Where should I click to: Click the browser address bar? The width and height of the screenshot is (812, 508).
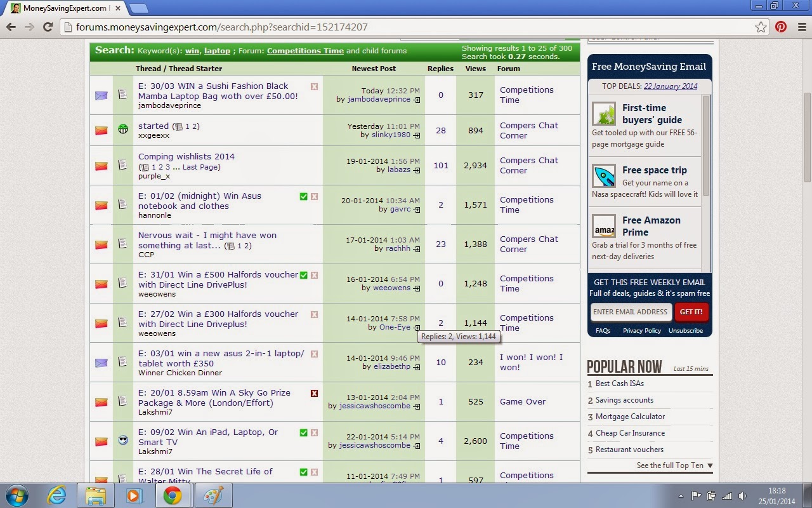click(406, 27)
